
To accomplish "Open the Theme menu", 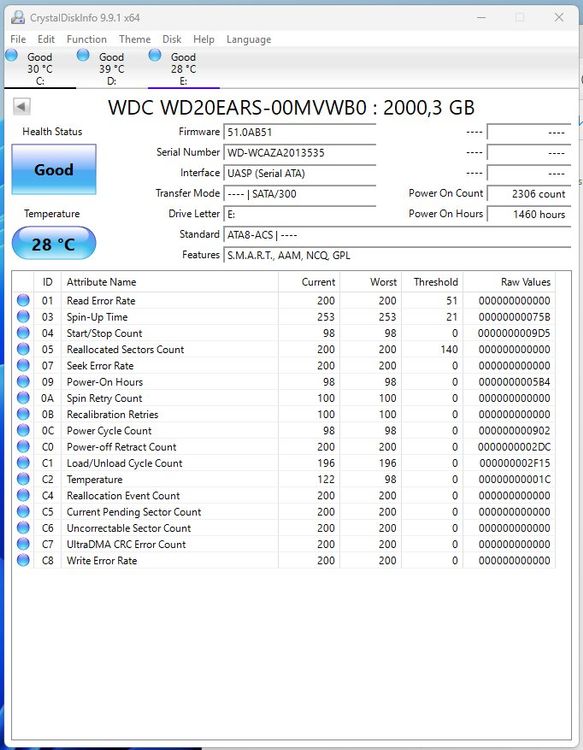I will (135, 39).
